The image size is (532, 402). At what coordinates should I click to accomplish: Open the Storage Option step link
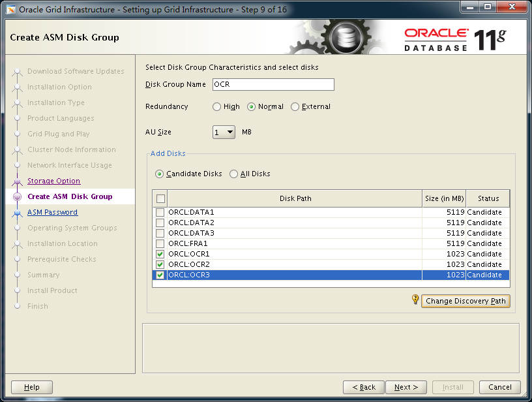53,181
